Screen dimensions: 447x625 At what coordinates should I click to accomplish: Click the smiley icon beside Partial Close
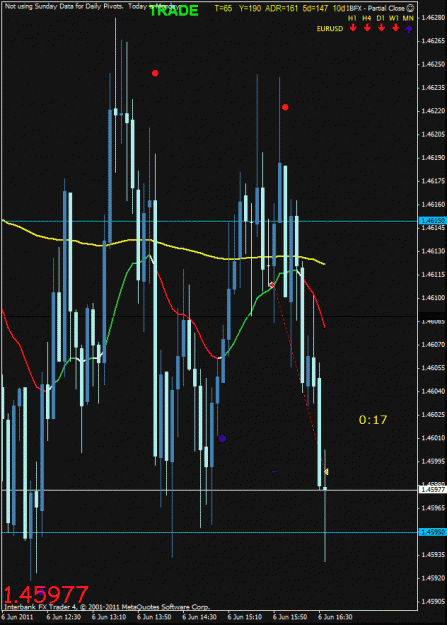coord(410,8)
